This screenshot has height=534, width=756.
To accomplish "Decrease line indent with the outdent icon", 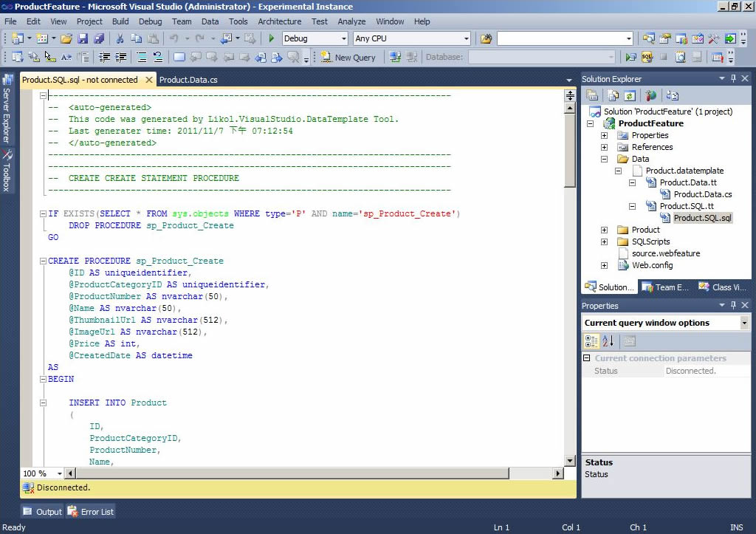I will point(104,57).
